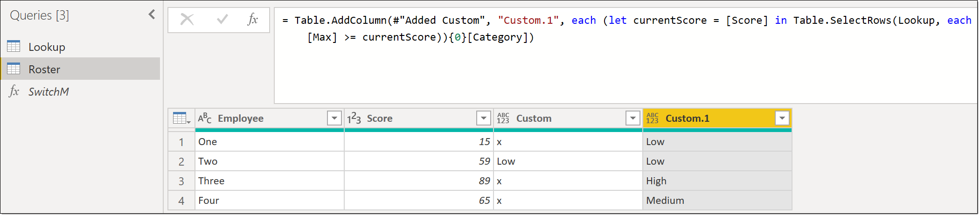
Task: Open the Custom column filter dropdown
Action: coord(633,118)
